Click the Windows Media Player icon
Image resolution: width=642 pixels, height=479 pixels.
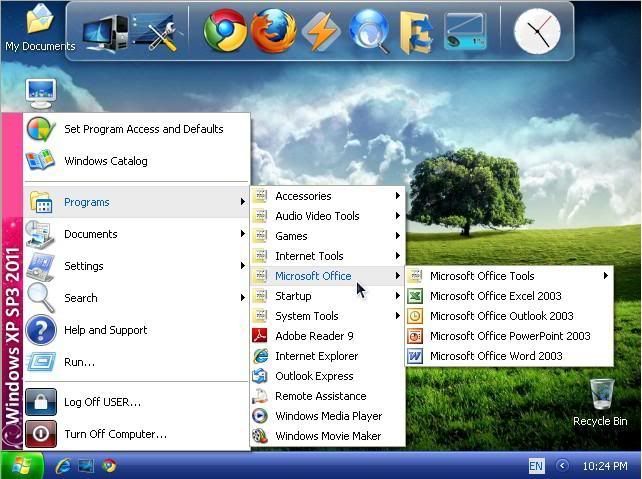(x=260, y=416)
